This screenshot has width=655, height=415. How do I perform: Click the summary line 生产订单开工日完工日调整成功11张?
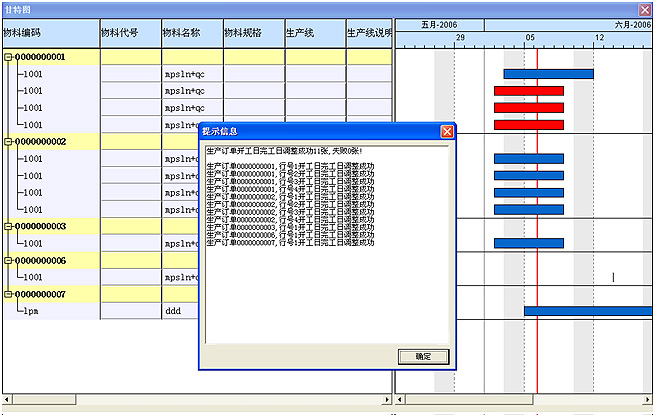point(284,151)
